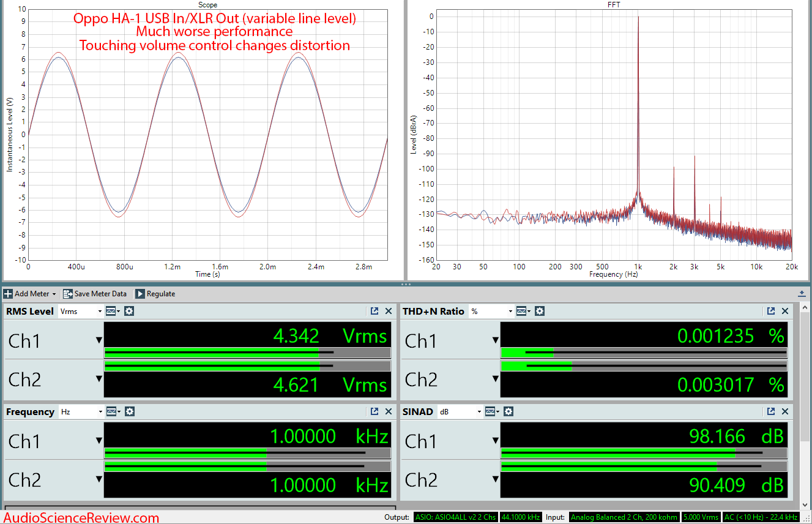Click the Save Meter Data icon
Screen dimensions: 812x524
[x=68, y=294]
